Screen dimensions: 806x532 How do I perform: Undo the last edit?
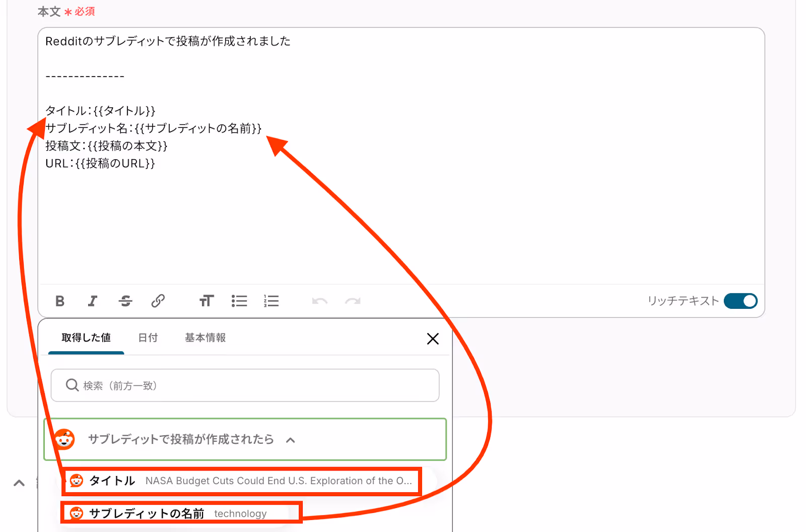320,301
